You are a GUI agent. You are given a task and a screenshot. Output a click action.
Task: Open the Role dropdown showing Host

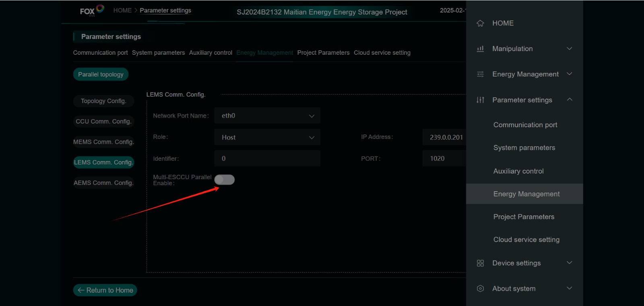tap(267, 137)
